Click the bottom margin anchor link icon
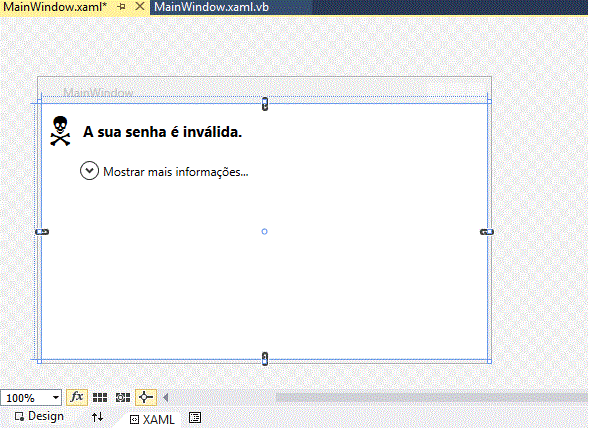The height and width of the screenshot is (430, 592). click(x=265, y=359)
